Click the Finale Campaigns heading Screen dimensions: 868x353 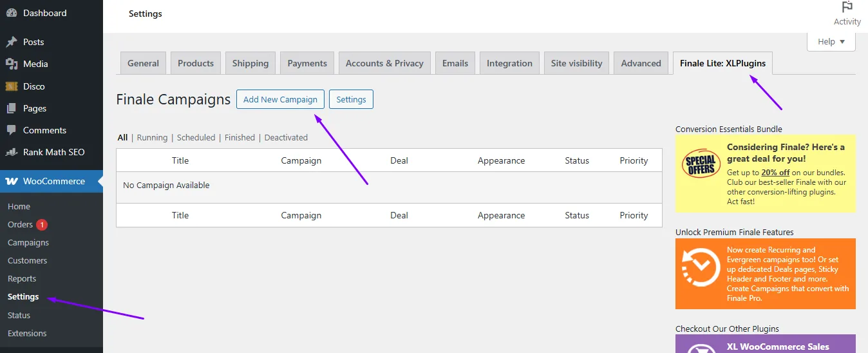point(173,99)
